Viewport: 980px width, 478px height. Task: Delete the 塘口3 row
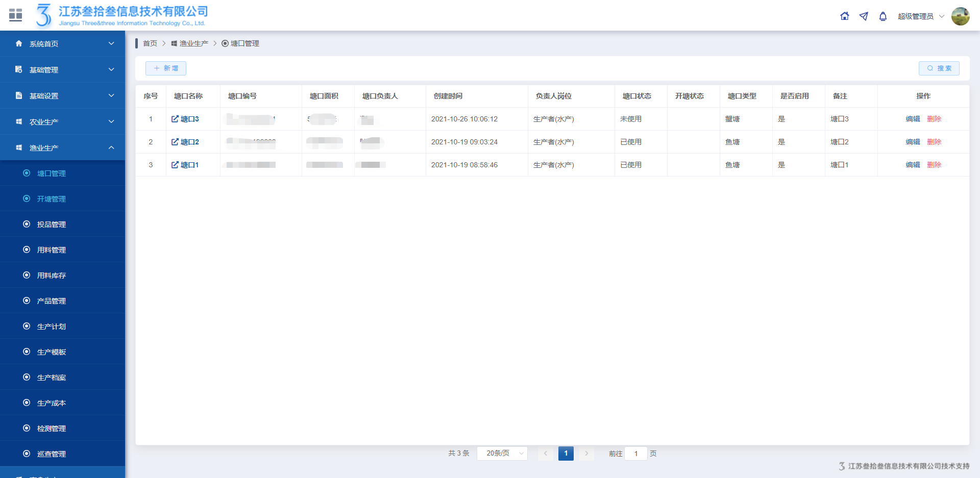[x=934, y=119]
